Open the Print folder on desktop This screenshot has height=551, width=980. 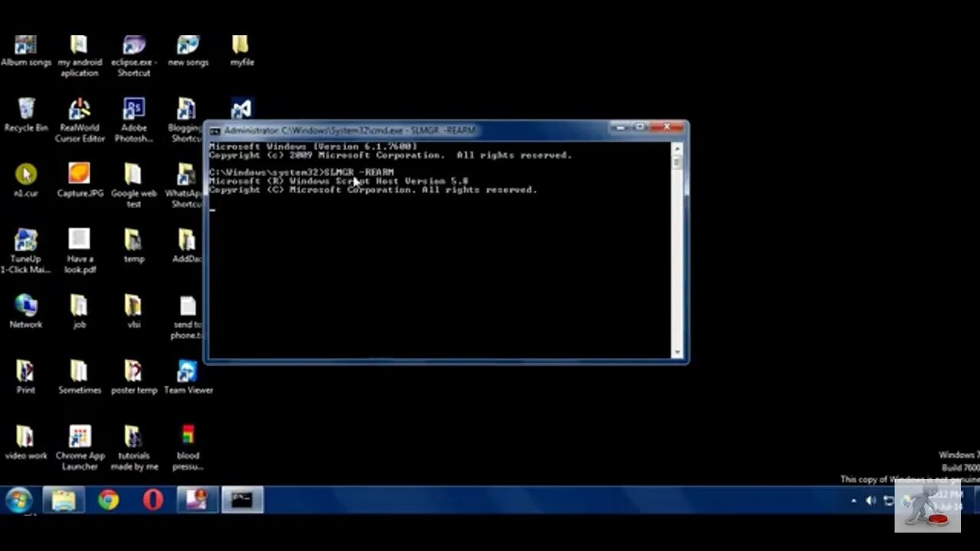click(x=26, y=377)
